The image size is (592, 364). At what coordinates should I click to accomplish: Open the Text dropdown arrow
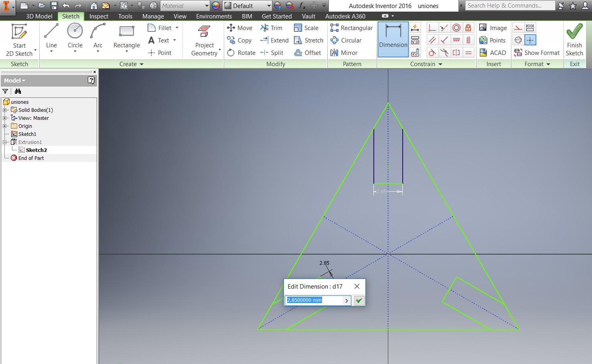point(174,40)
